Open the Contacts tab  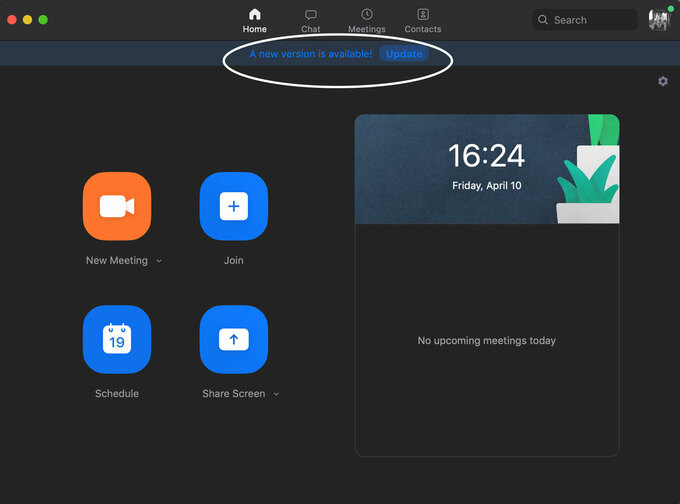[423, 21]
